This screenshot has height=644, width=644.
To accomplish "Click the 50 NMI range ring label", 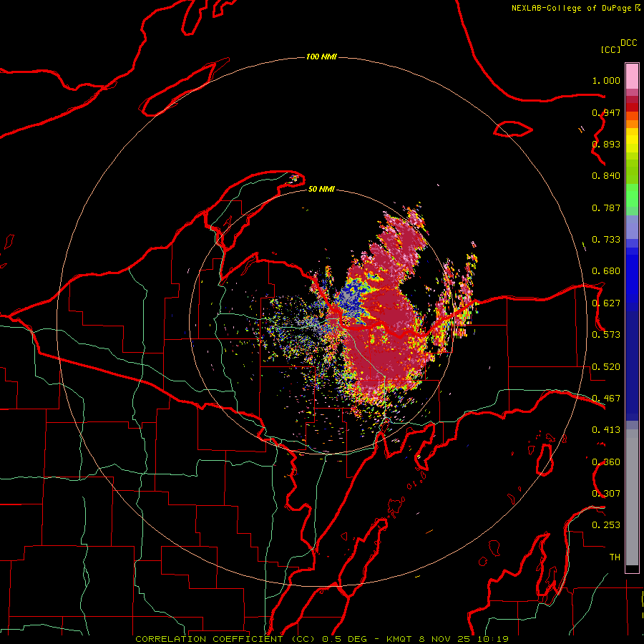I will point(321,189).
